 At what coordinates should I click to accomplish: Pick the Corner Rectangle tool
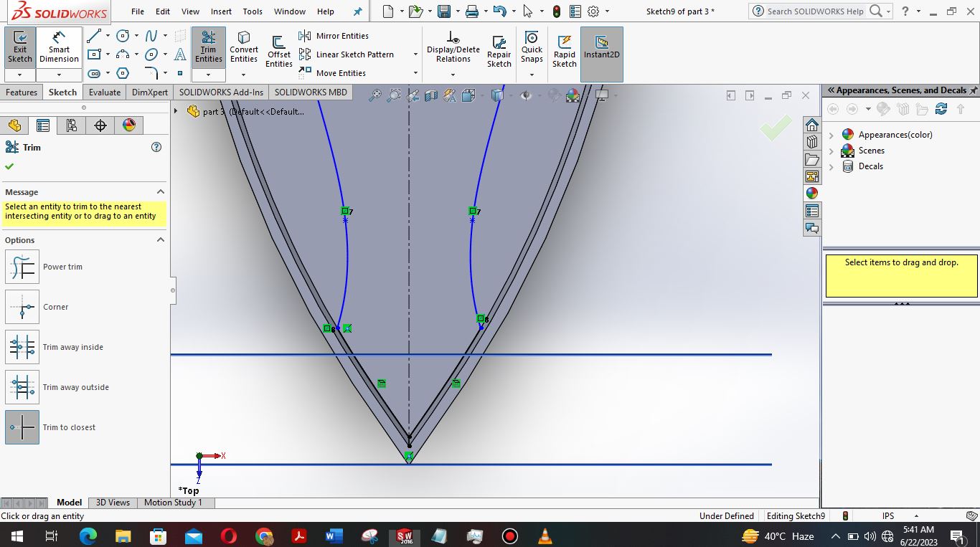[94, 54]
